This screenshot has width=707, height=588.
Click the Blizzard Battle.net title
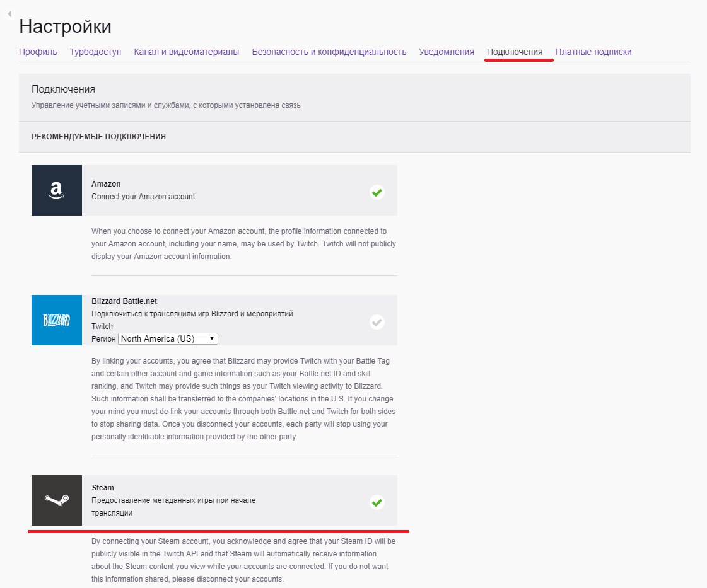click(124, 301)
